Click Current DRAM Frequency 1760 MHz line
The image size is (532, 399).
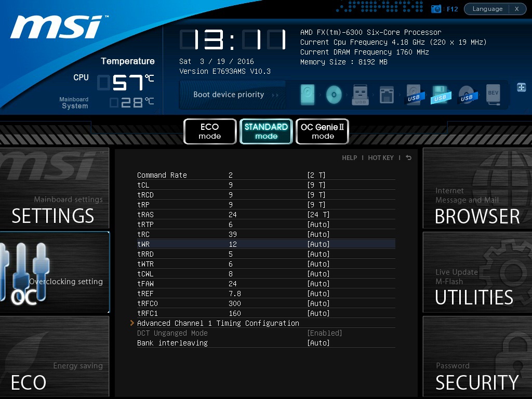[364, 52]
